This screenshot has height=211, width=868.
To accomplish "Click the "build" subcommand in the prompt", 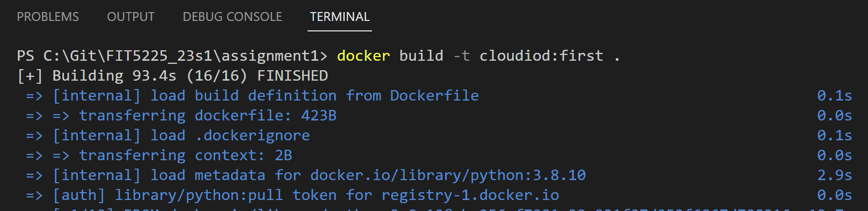I will [x=421, y=56].
